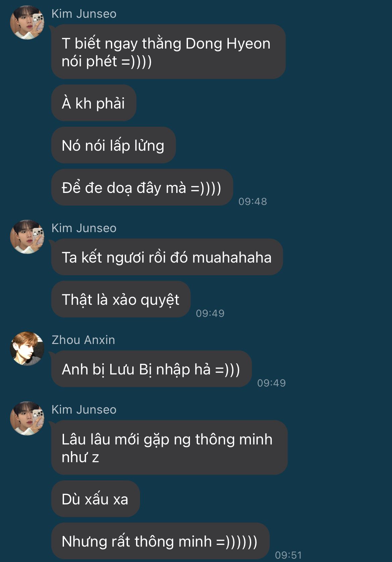This screenshot has width=392, height=562.
Task: Select the 'T biết ngay thằng Dong Hyeon' message
Action: (x=169, y=52)
